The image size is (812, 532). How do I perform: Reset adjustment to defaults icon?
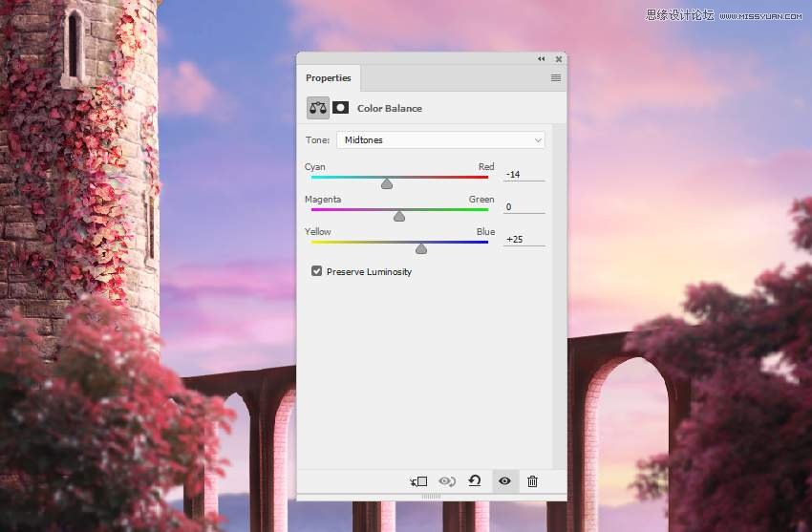click(475, 480)
